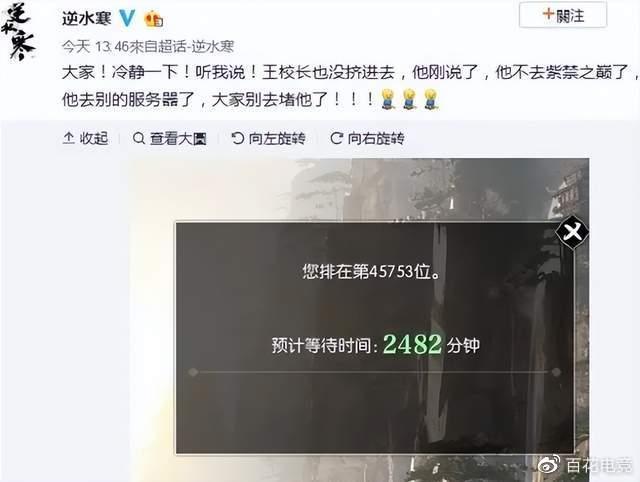This screenshot has width=640, height=482.
Task: Follow the account with +关注 button
Action: tap(563, 16)
